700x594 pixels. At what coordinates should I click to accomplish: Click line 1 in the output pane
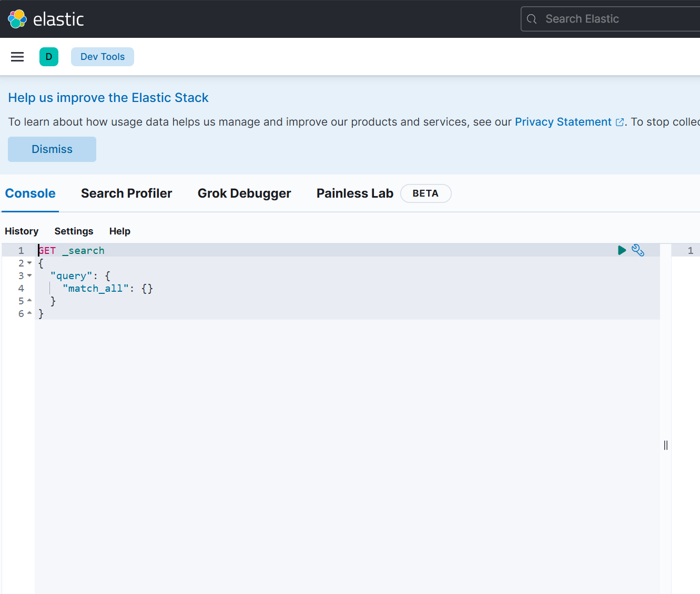point(691,251)
